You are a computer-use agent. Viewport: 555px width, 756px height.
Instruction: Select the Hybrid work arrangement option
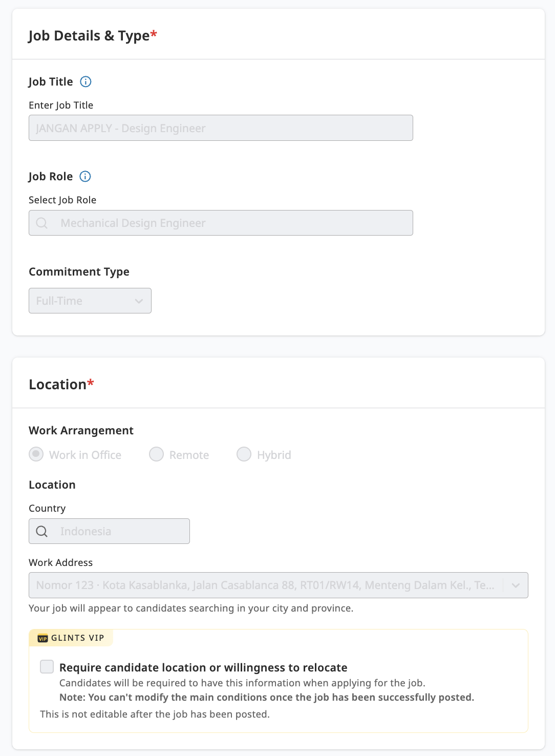(244, 454)
